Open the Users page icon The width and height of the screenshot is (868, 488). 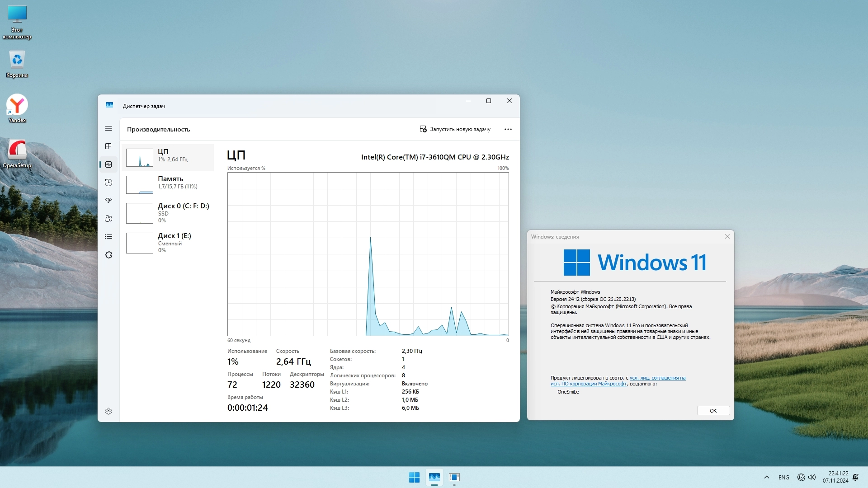click(x=108, y=219)
